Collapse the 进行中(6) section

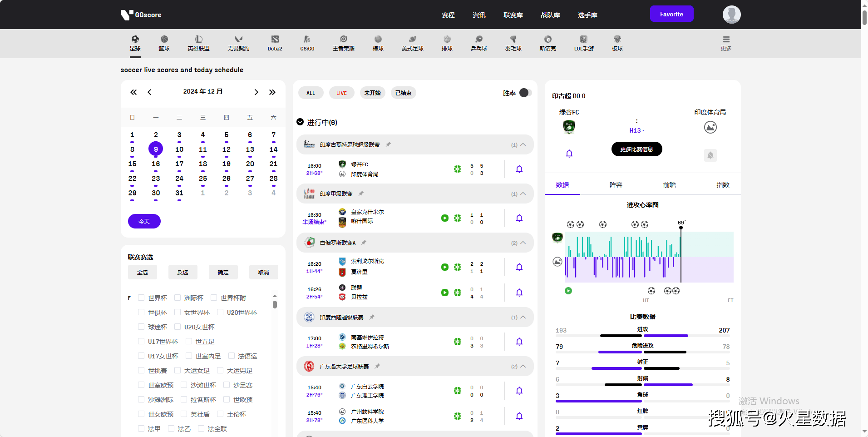tap(300, 122)
